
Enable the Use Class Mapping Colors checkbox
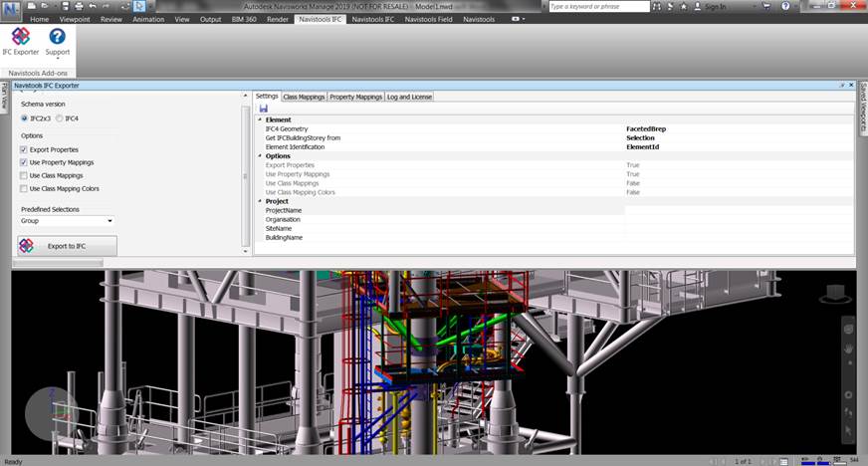coord(23,189)
